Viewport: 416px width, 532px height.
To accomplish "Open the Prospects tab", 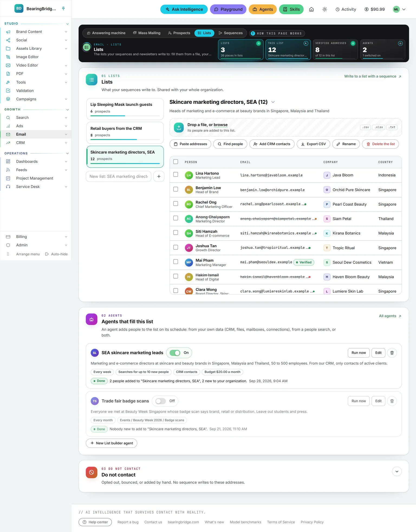I will [179, 33].
